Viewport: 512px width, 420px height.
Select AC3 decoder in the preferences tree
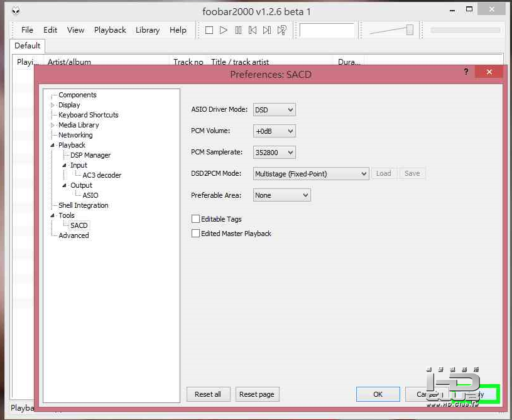click(x=102, y=175)
